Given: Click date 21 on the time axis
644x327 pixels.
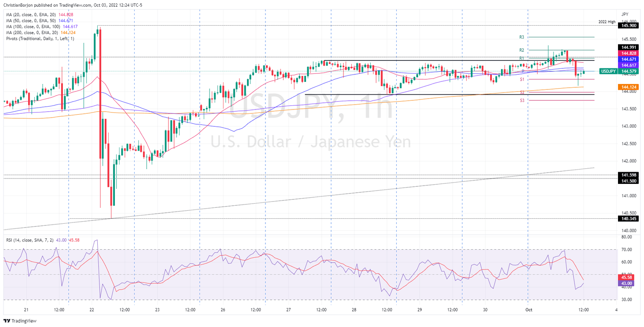Looking at the screenshot, I should click(26, 310).
